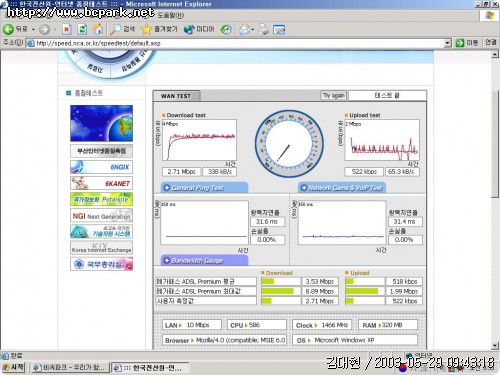Select the 522 kbps upload result box

click(x=364, y=172)
